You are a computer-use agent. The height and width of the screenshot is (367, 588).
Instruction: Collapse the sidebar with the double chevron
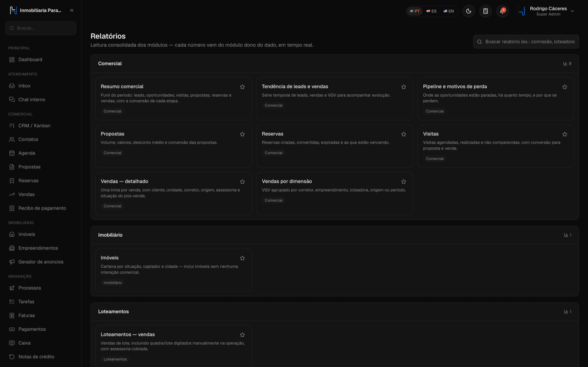72,11
